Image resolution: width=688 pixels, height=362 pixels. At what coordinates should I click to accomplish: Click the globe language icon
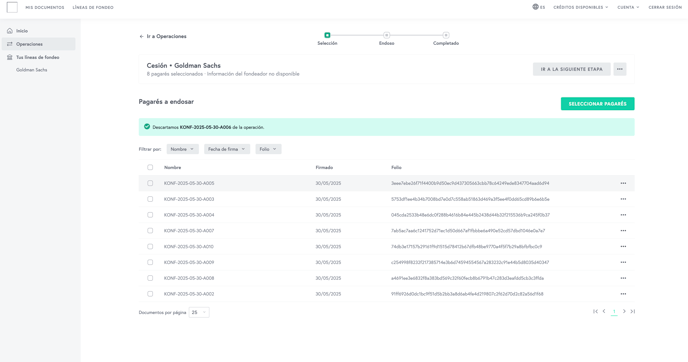tap(535, 7)
